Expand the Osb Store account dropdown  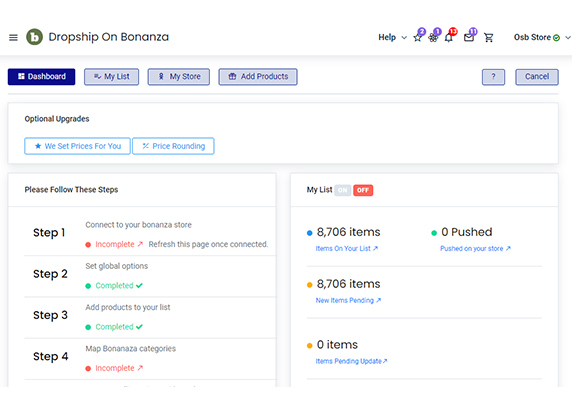click(x=542, y=38)
